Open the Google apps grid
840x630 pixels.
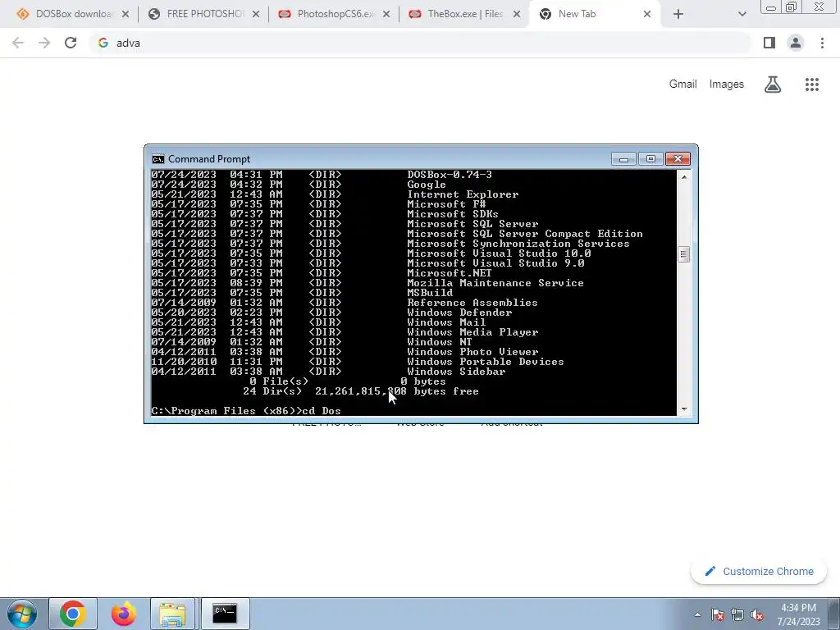(x=812, y=84)
